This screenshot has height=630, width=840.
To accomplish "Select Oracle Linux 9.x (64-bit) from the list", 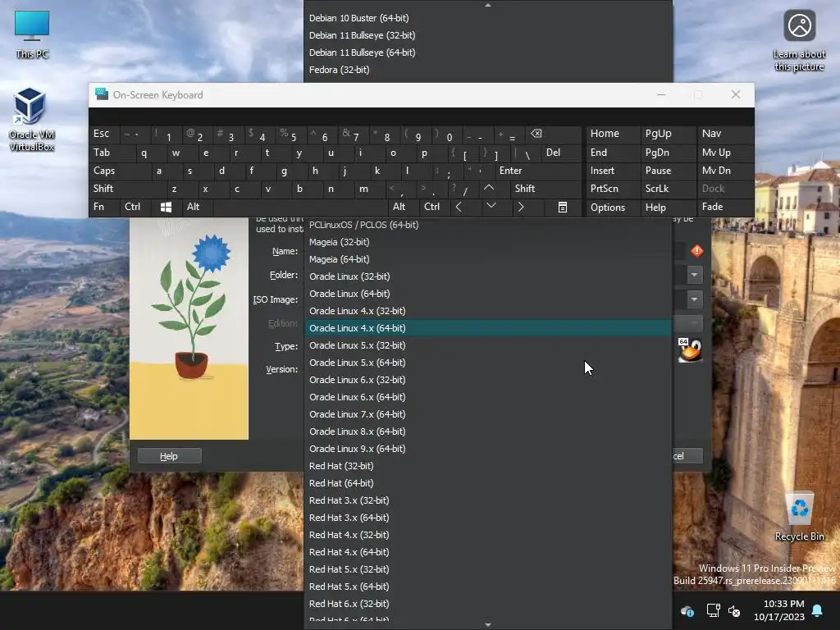I will (487, 449).
